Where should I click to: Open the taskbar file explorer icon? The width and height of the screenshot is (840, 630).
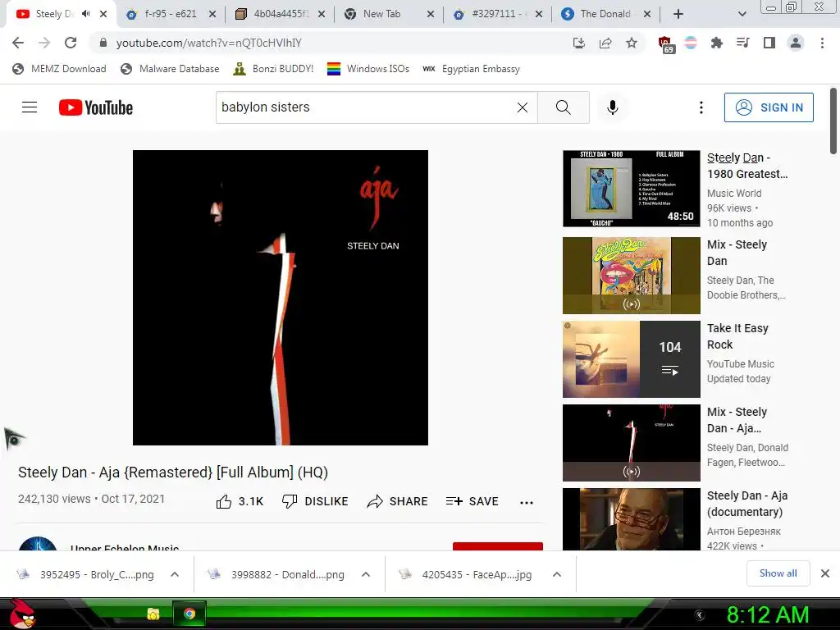(153, 614)
